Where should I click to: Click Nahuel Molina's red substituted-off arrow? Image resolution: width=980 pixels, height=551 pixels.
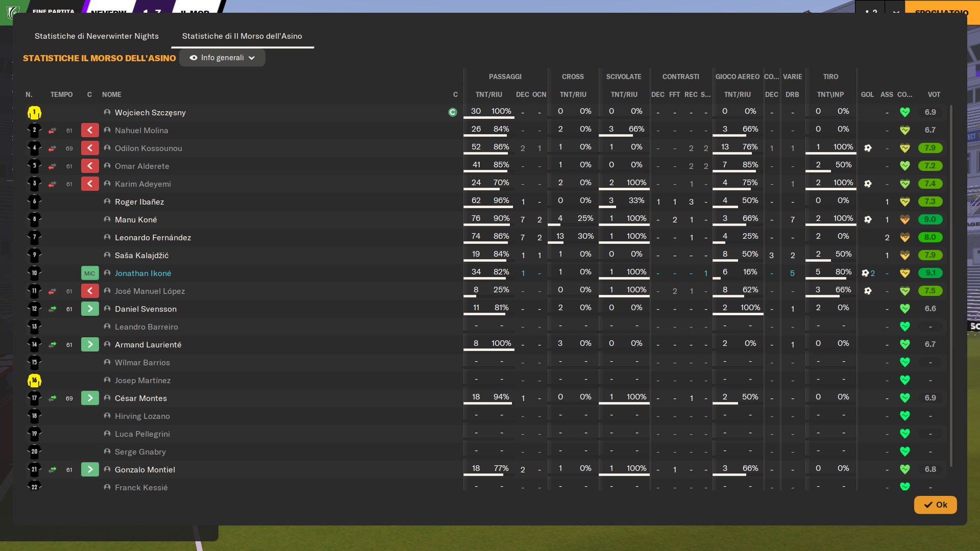(90, 131)
